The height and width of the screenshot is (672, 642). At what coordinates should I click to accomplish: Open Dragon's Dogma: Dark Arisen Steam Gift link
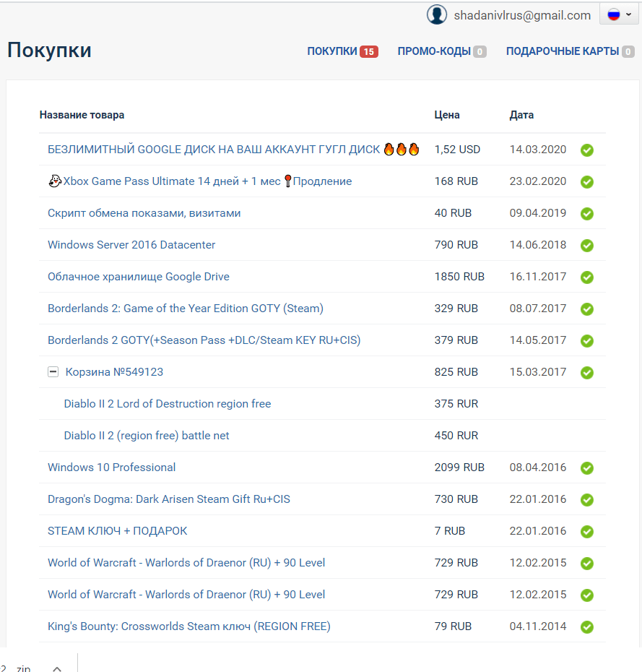click(x=169, y=499)
